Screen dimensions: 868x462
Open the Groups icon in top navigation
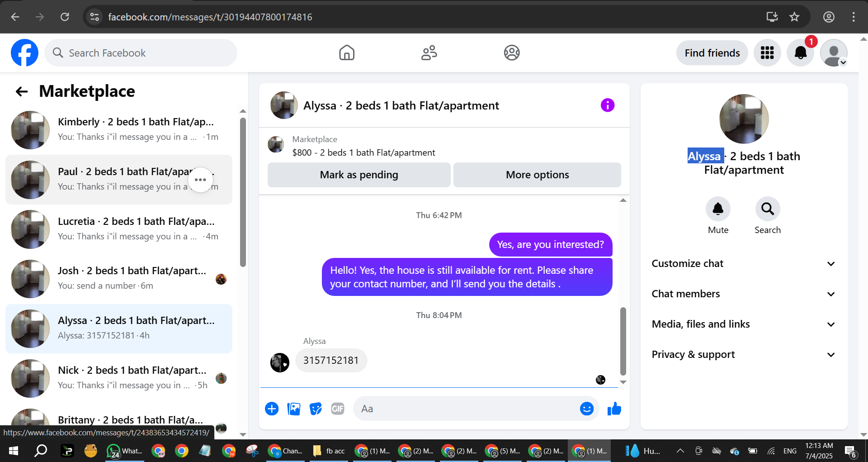[512, 53]
